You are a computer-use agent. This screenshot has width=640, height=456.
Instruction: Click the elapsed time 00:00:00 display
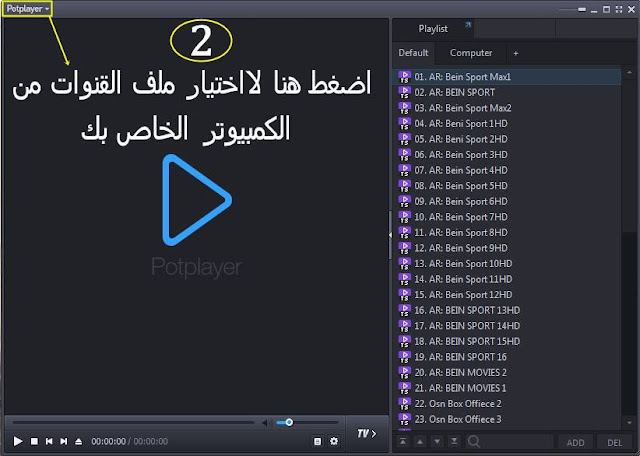pos(108,441)
